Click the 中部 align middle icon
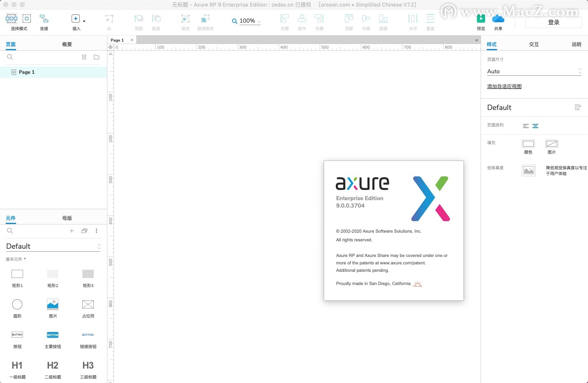Image resolution: width=588 pixels, height=383 pixels. (366, 19)
